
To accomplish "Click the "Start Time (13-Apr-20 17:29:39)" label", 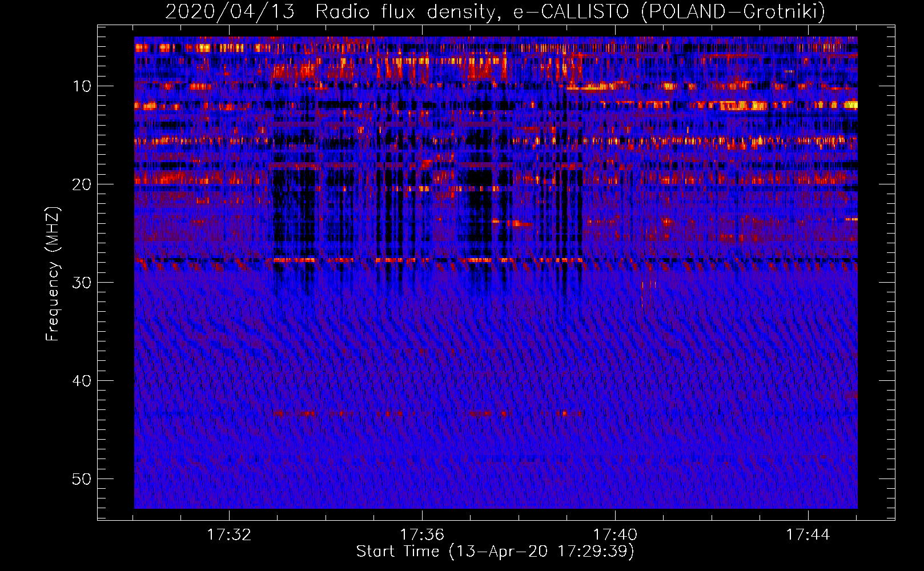I will click(x=495, y=552).
